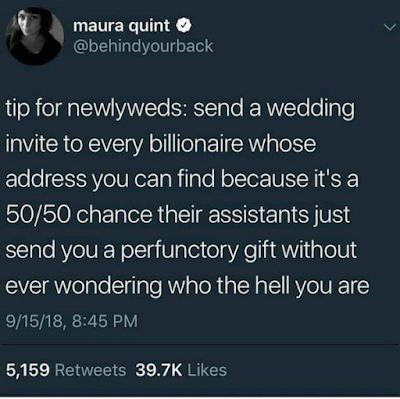Viewport: 400px width, 399px height.
Task: Open the Retweets label list
Action: pos(90,370)
